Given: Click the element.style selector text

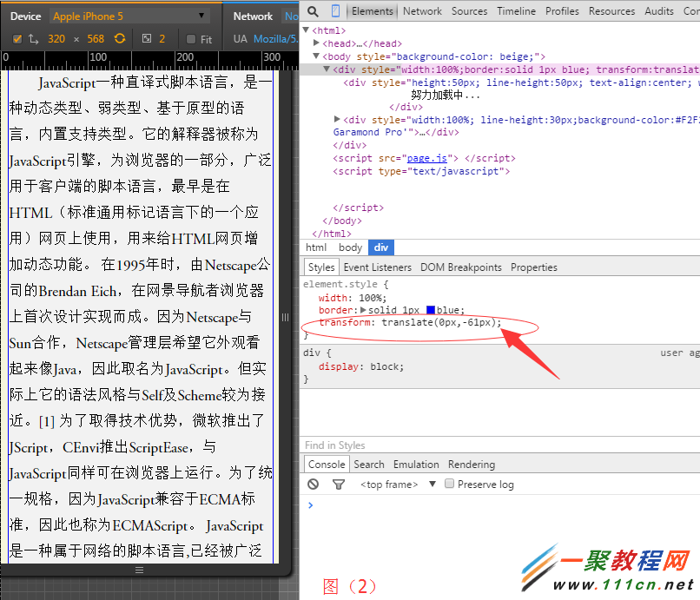Looking at the screenshot, I should pos(340,284).
